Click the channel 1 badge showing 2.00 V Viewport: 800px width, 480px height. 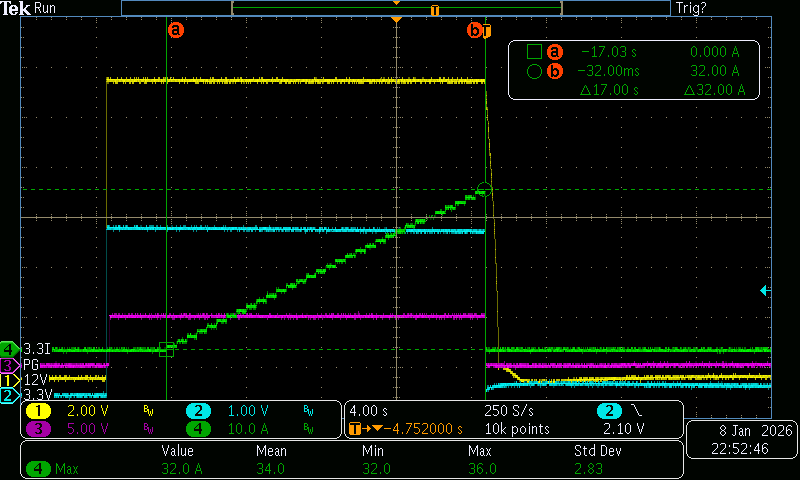pyautogui.click(x=39, y=411)
